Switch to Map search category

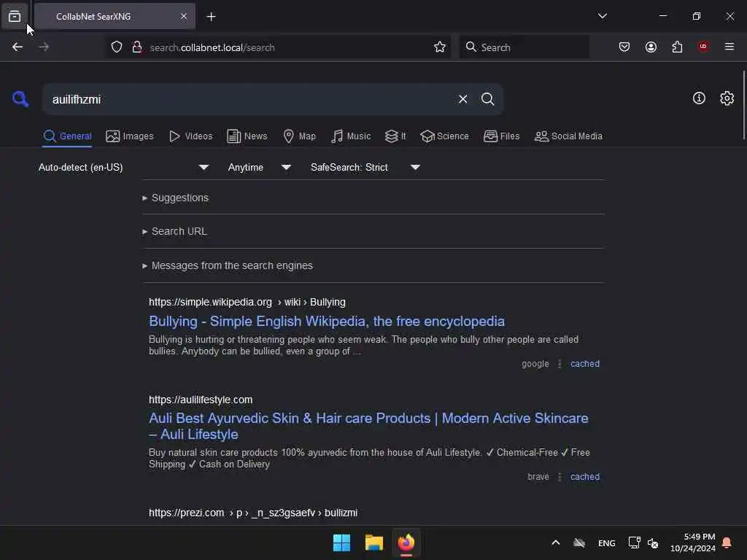point(299,136)
